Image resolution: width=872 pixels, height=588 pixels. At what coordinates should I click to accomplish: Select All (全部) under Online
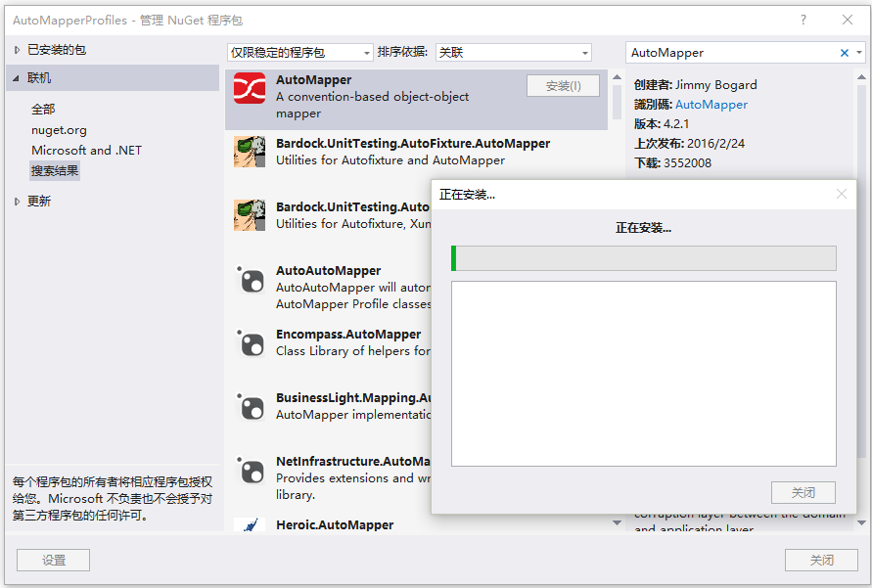point(43,109)
